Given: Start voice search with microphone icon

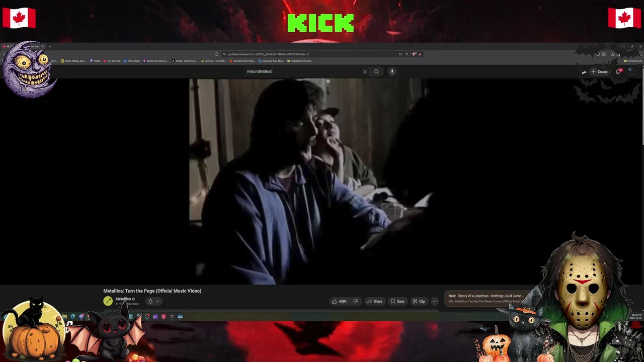Looking at the screenshot, I should pos(392,71).
